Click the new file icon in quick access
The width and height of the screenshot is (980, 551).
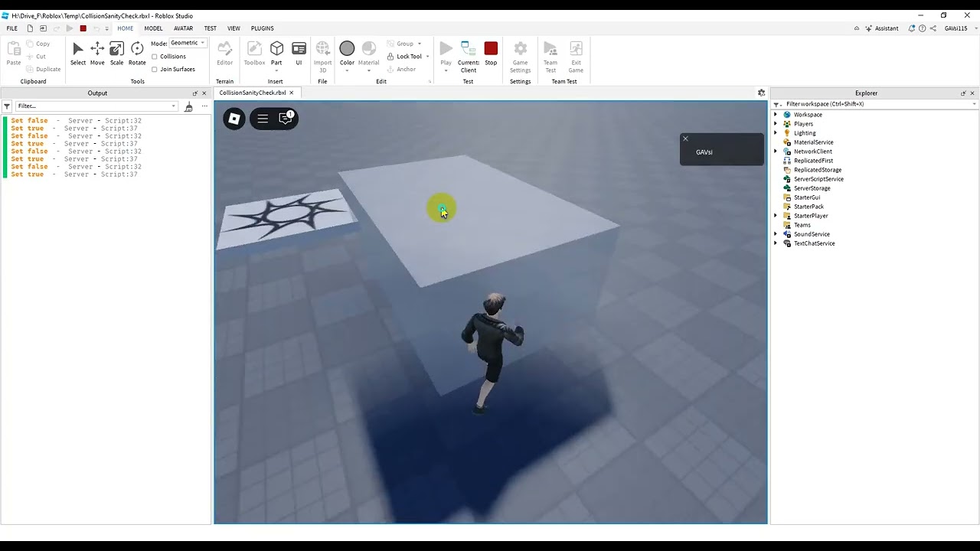(30, 28)
